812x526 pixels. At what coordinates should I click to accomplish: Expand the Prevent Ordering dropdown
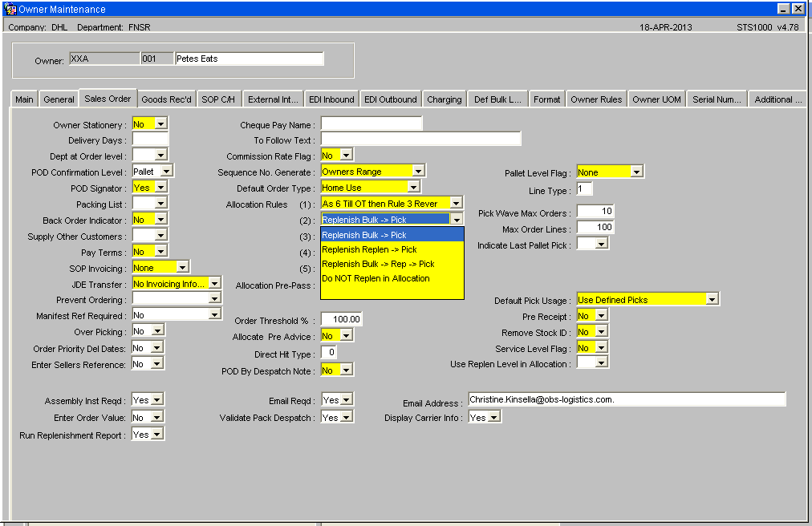coord(214,298)
